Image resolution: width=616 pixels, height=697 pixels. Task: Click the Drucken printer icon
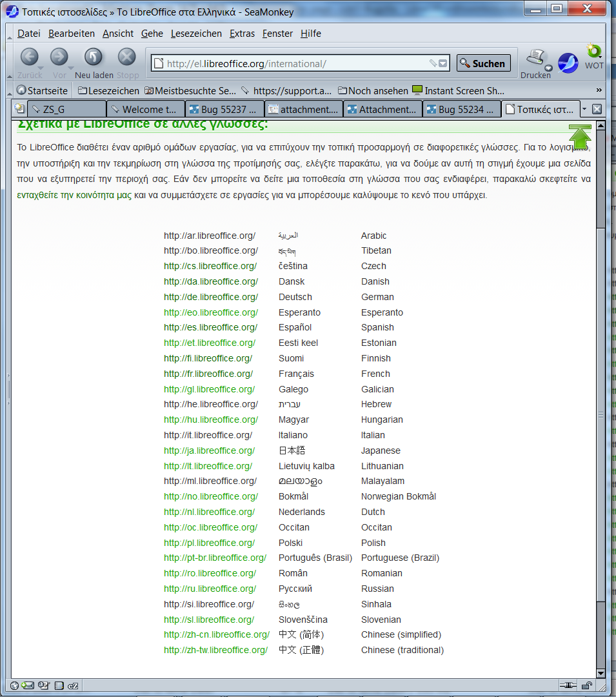(x=535, y=59)
